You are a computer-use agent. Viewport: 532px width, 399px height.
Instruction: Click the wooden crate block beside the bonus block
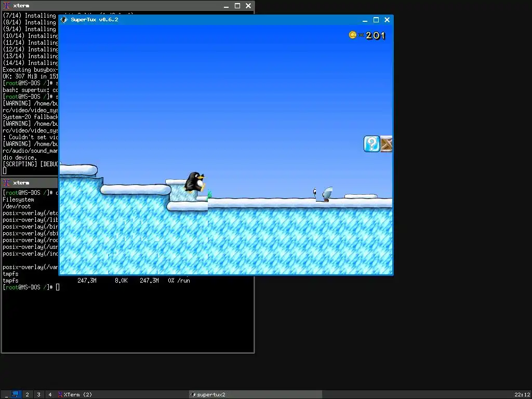point(386,144)
